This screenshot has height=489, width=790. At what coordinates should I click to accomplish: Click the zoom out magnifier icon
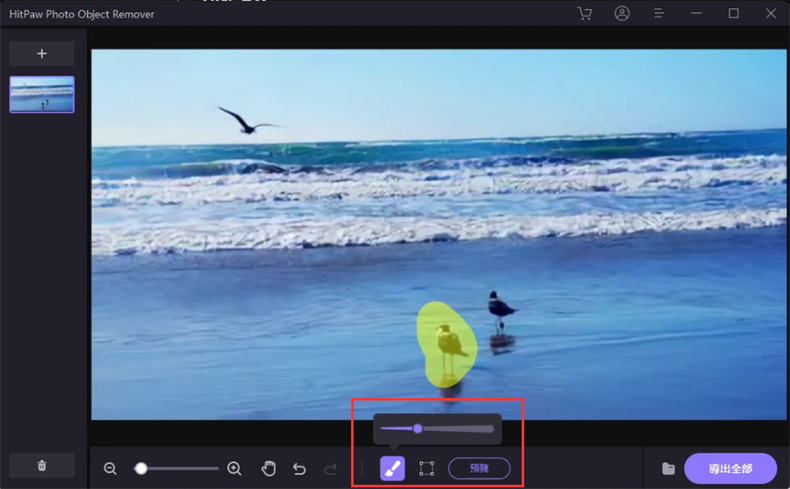[x=111, y=468]
